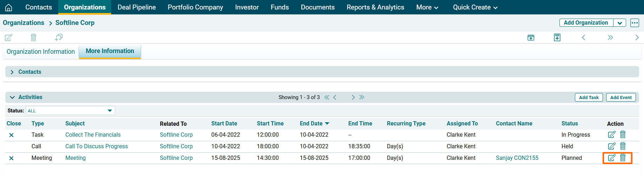Click the Add Task button
This screenshot has height=176, width=644.
pyautogui.click(x=589, y=97)
